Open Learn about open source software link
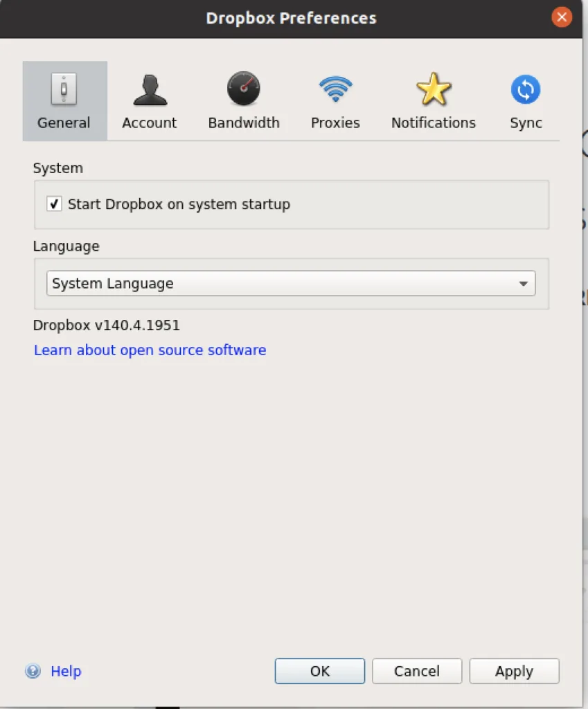This screenshot has height=709, width=588. (150, 350)
